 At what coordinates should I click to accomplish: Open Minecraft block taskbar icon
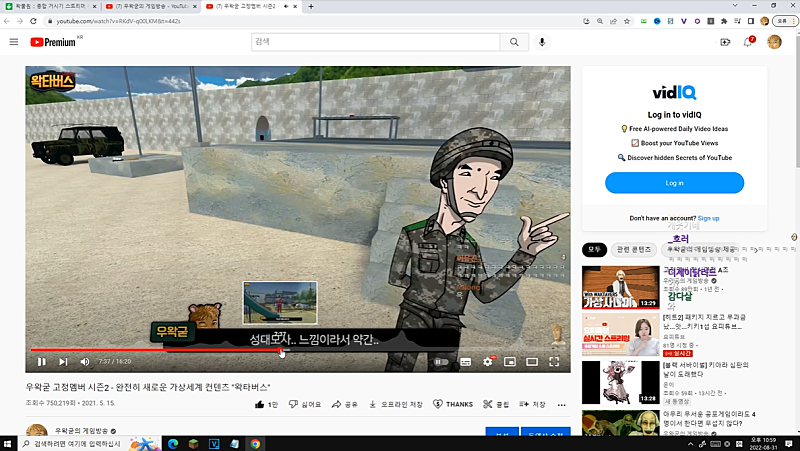pyautogui.click(x=193, y=443)
